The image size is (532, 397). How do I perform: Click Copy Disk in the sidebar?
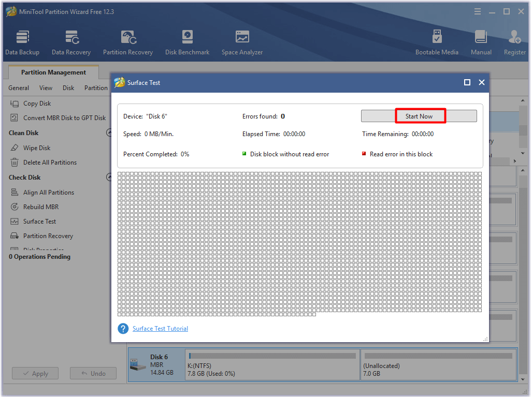37,104
